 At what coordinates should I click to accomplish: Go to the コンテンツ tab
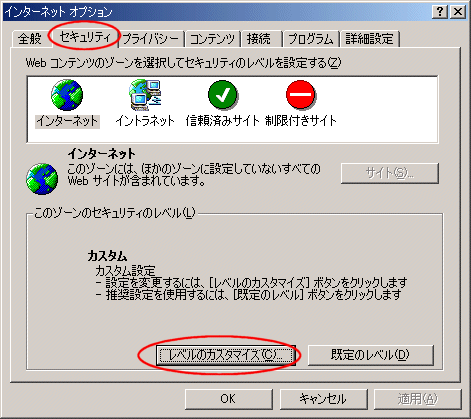[212, 39]
